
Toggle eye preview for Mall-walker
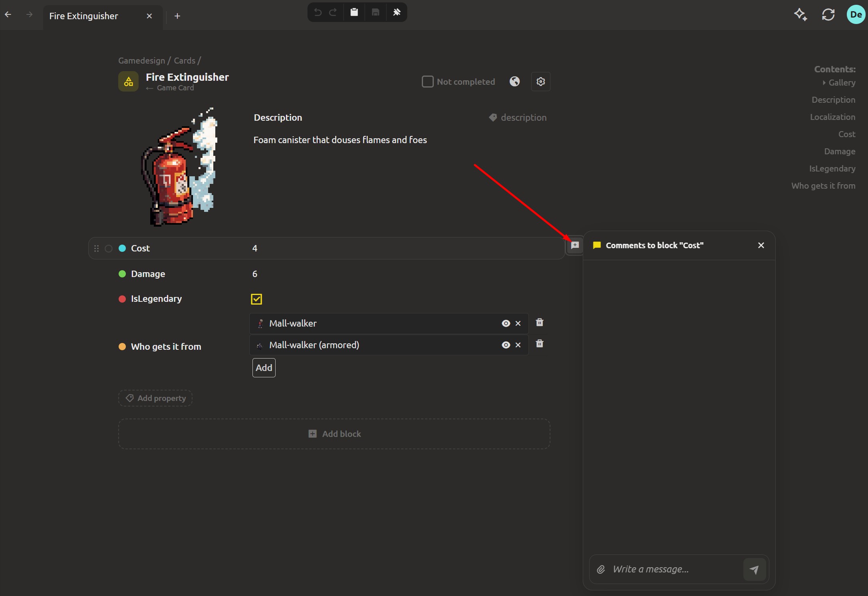click(x=506, y=323)
